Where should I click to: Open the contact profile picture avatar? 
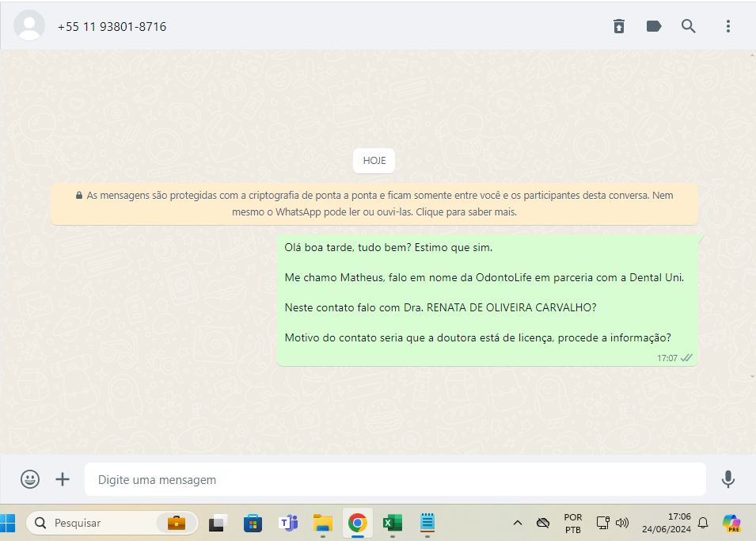(x=29, y=25)
